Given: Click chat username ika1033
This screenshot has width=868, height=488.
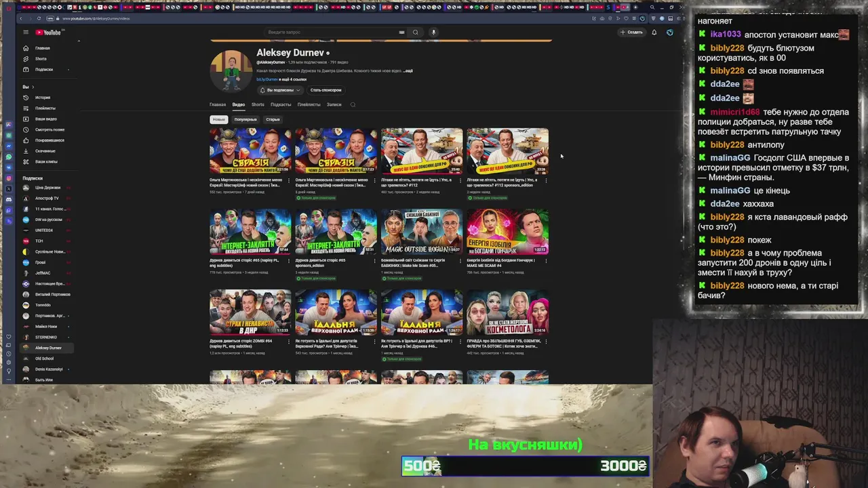Looking at the screenshot, I should [726, 34].
